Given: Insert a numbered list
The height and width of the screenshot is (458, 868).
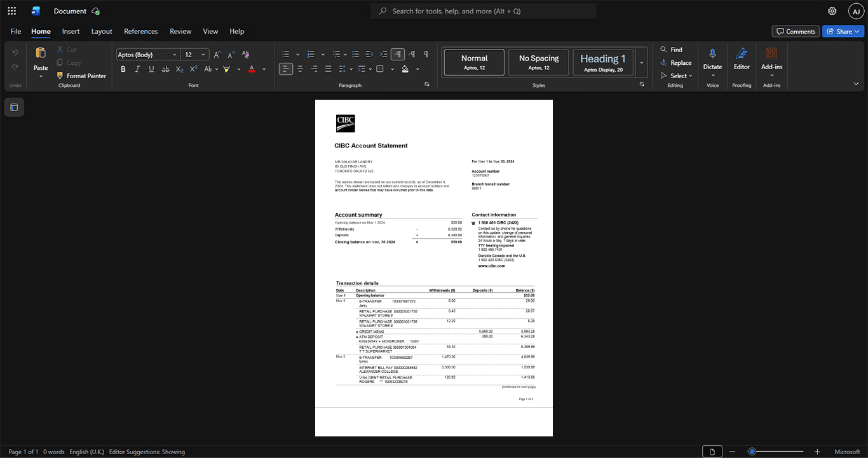Looking at the screenshot, I should click(x=311, y=55).
